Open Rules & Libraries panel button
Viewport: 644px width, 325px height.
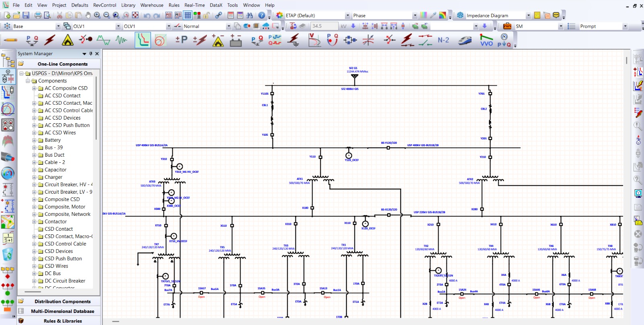tap(59, 321)
